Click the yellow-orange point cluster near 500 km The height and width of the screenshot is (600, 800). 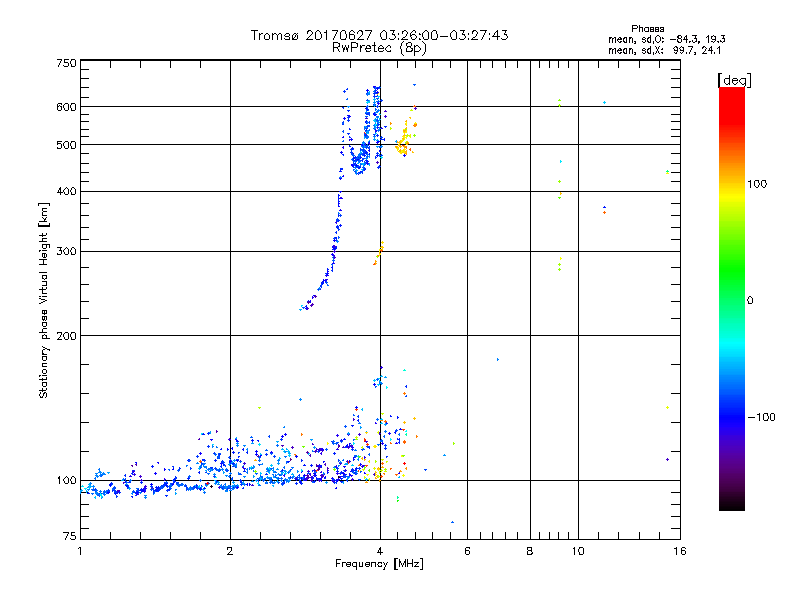pyautogui.click(x=404, y=140)
